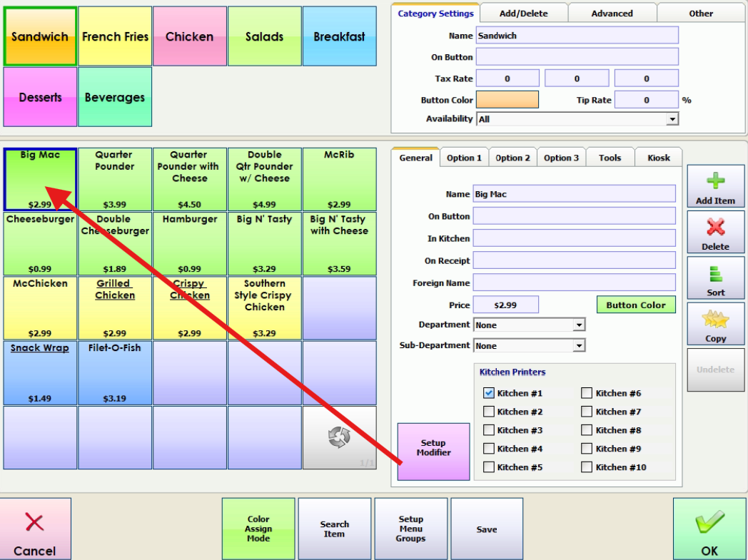Screen dimensions: 748x560
Task: Click the red Delete X icon
Action: point(715,227)
